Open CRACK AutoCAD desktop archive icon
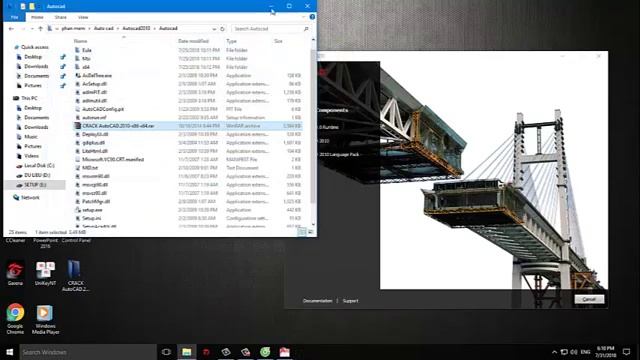Viewport: 640px width, 360px height. coord(75,276)
